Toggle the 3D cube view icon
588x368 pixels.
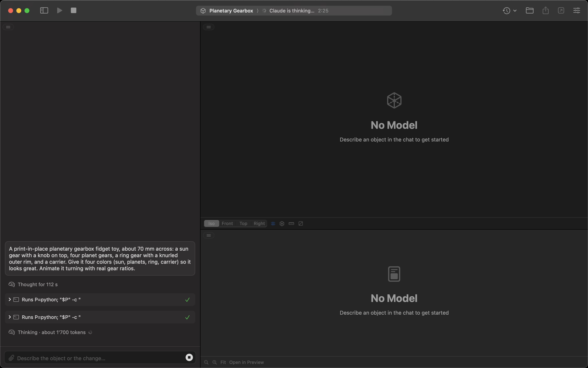pos(282,223)
